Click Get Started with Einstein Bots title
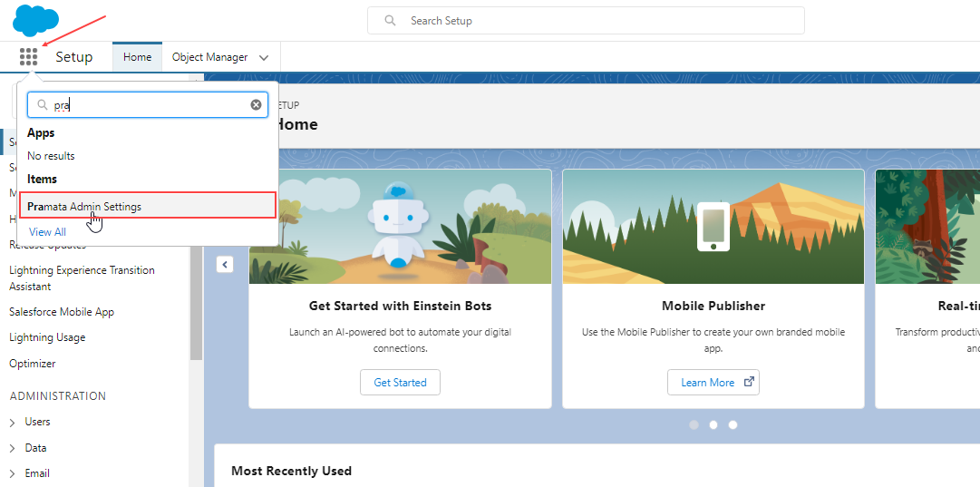 (x=400, y=306)
